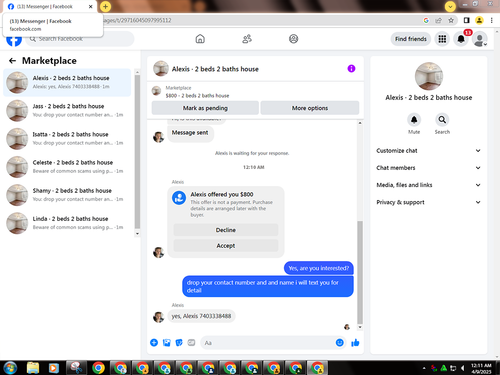The image size is (500, 375).
Task: Open emoji picker in message box
Action: pos(340,343)
